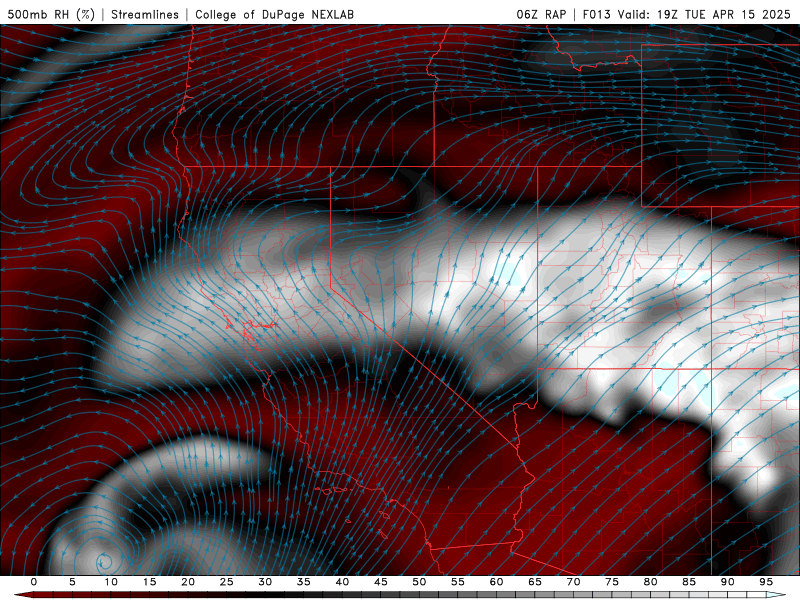This screenshot has width=800, height=600.
Task: Pick the 95 tick label on the scale
Action: 766,582
